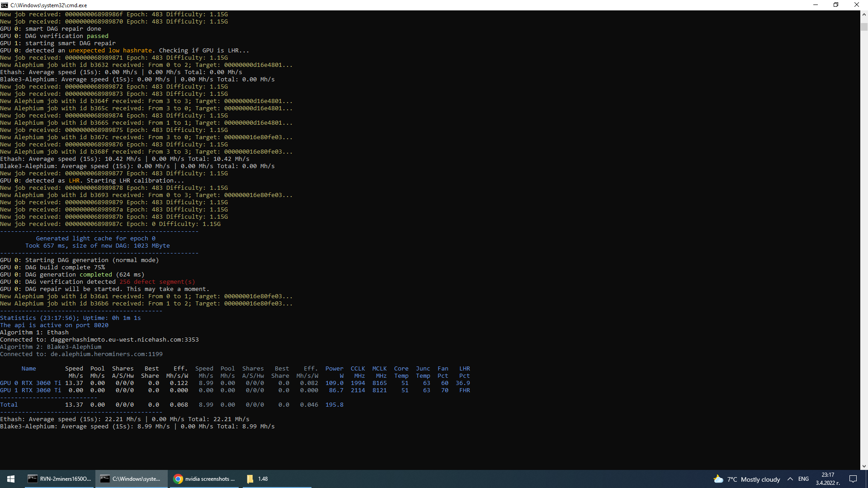Click the cloudy weather icon in taskbar
Viewport: 868px width, 488px height.
pyautogui.click(x=718, y=479)
